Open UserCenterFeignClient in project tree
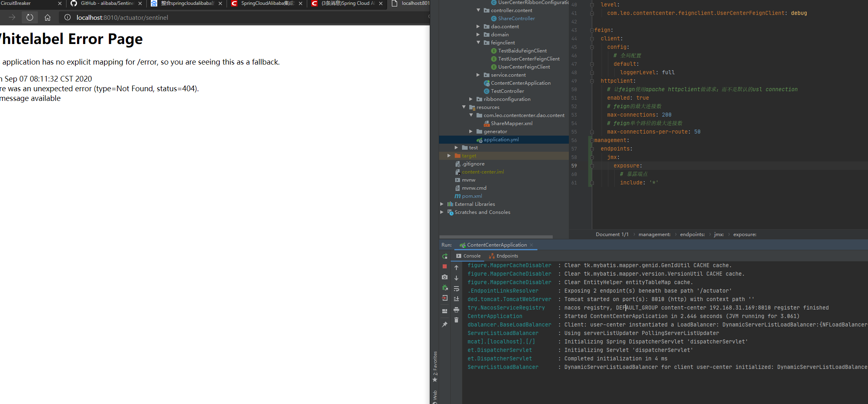 [x=524, y=67]
